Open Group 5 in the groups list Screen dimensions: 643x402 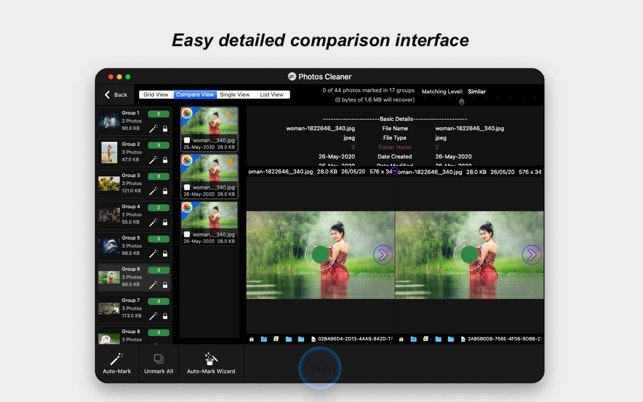[x=134, y=246]
